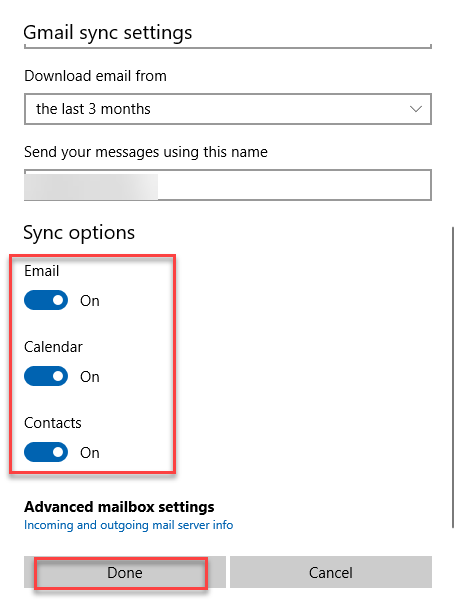Click the On label beside the Calendar toggle
The height and width of the screenshot is (600, 456).
90,377
